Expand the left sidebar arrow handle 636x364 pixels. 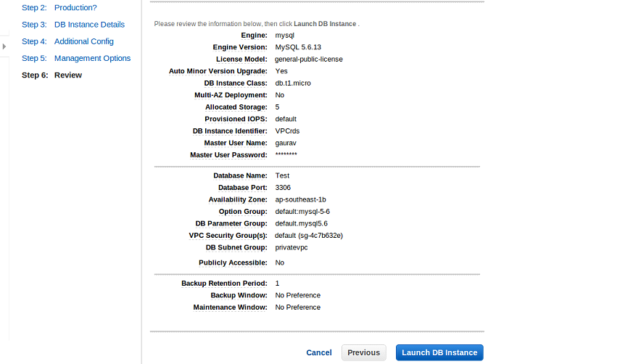tap(4, 46)
